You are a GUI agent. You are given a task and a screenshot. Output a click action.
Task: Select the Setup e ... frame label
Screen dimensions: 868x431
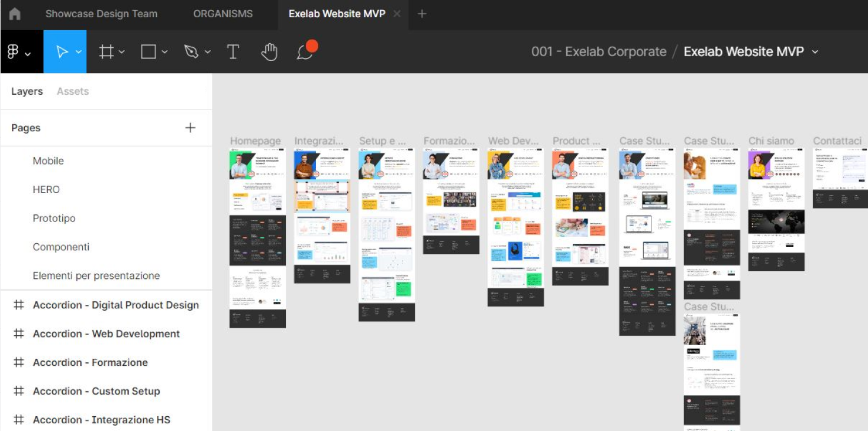coord(383,141)
